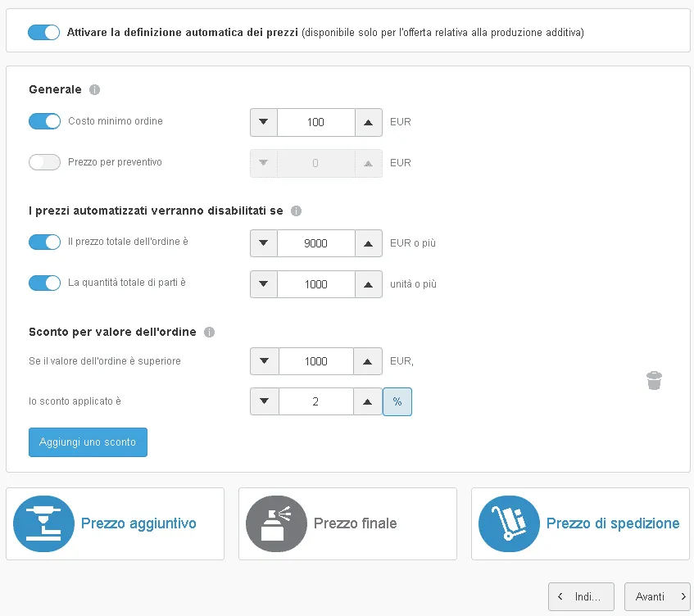Enable the Prezzo per preventivo toggle
This screenshot has height=616, width=694.
click(45, 162)
